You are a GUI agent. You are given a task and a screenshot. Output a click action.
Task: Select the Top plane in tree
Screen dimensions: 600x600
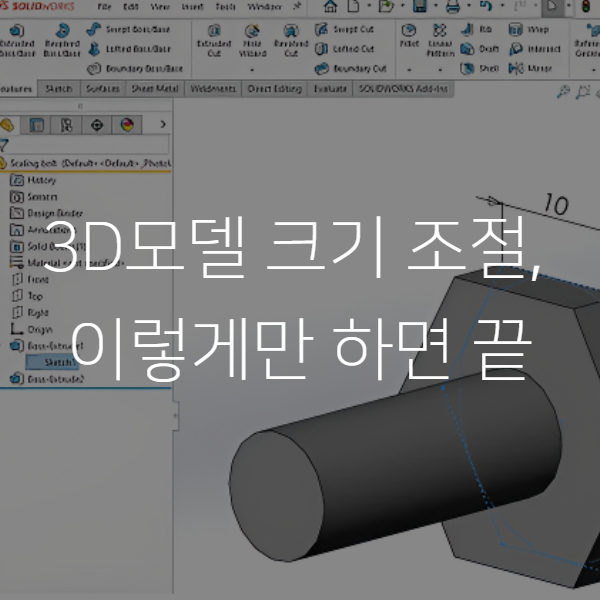point(35,296)
